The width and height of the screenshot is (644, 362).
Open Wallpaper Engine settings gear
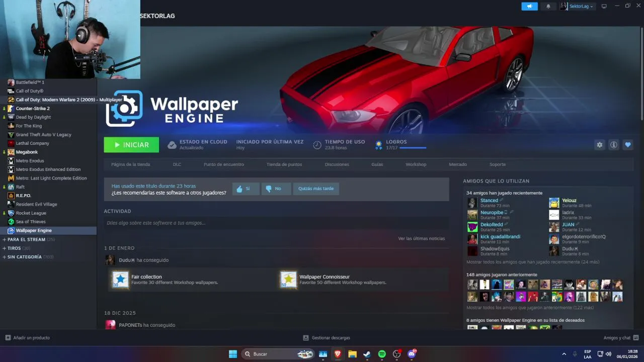click(599, 145)
